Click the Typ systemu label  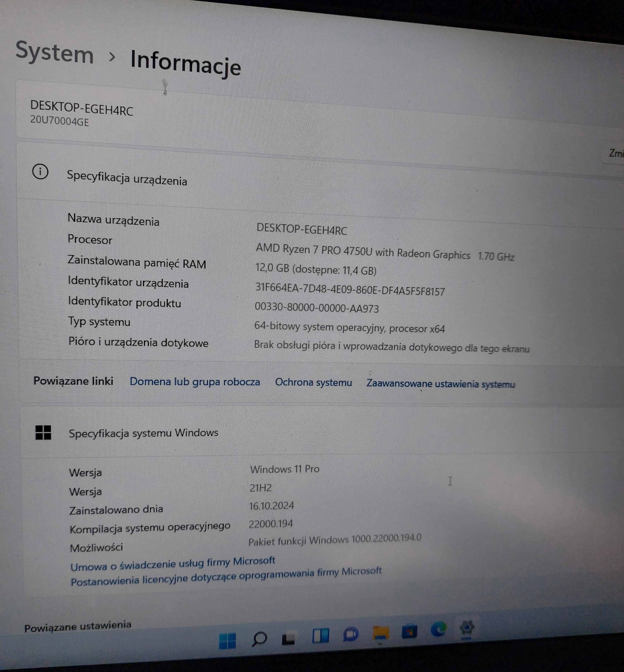pyautogui.click(x=99, y=322)
